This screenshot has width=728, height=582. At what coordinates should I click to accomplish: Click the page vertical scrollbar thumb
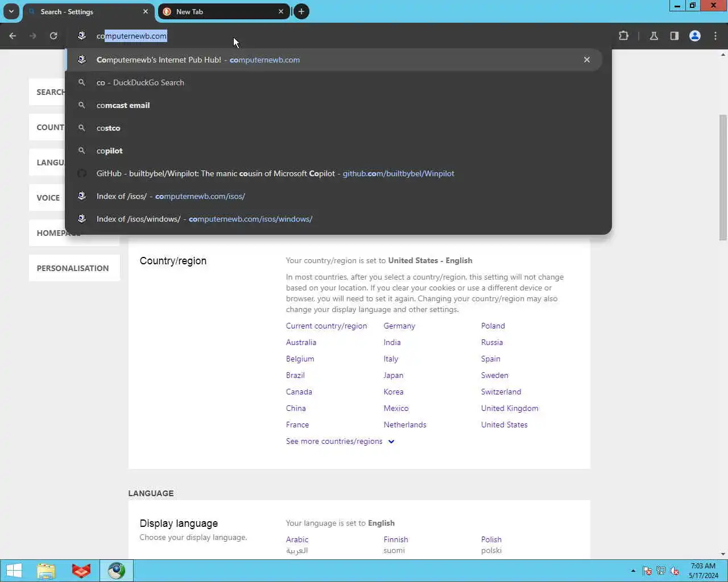723,177
